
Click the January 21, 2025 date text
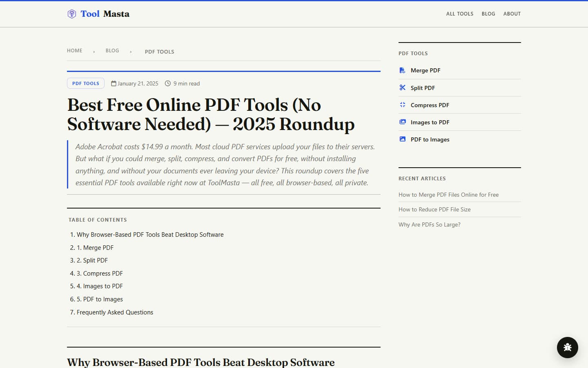(x=138, y=83)
